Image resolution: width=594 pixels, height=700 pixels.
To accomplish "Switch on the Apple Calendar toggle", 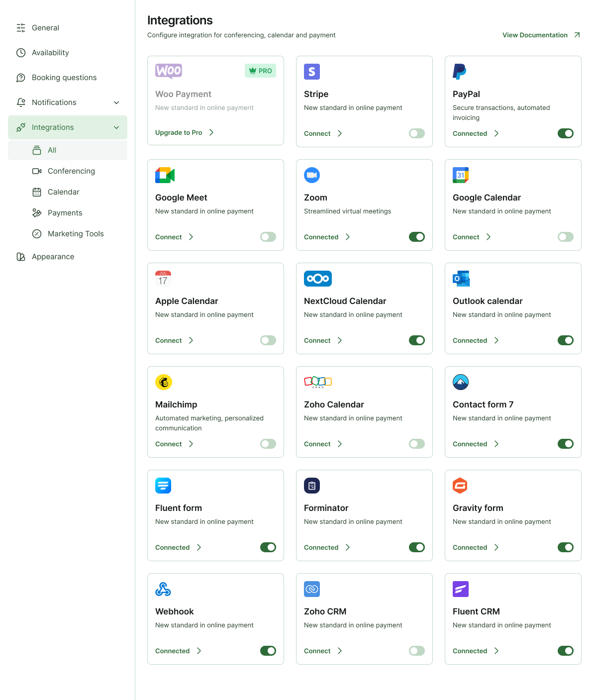I will pyautogui.click(x=268, y=340).
